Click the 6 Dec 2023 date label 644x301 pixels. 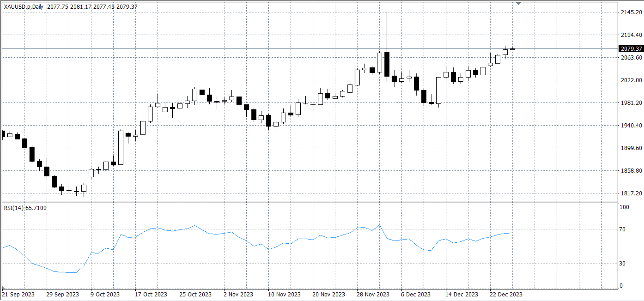click(416, 294)
